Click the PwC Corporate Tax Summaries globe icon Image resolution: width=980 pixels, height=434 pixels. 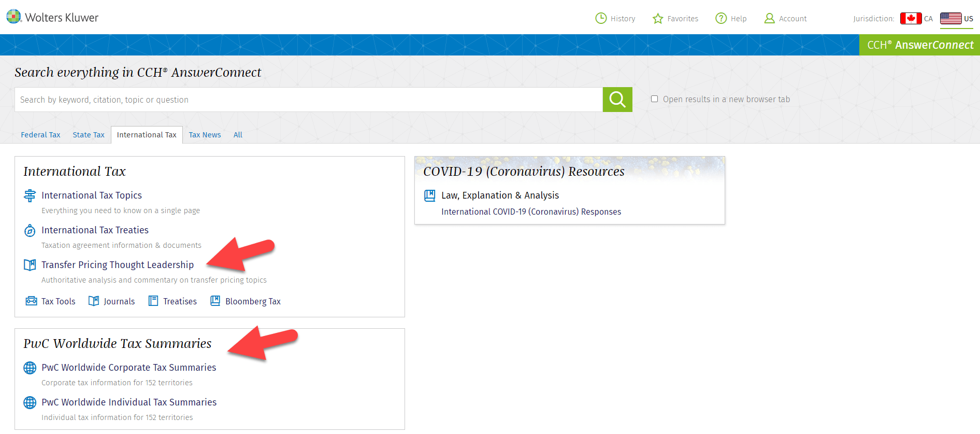[x=30, y=368]
